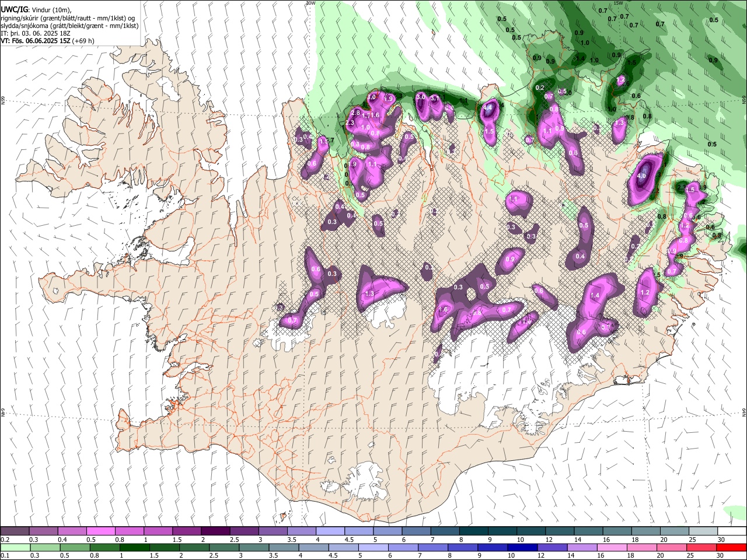Select the white snow legend swatch labeled 30
The height and width of the screenshot is (560, 747).
[x=732, y=531]
